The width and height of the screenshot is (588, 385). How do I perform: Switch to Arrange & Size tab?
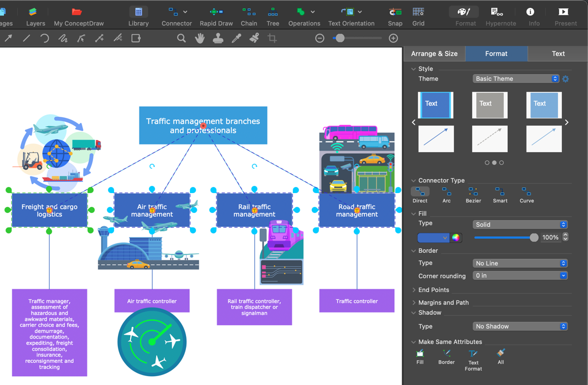434,54
